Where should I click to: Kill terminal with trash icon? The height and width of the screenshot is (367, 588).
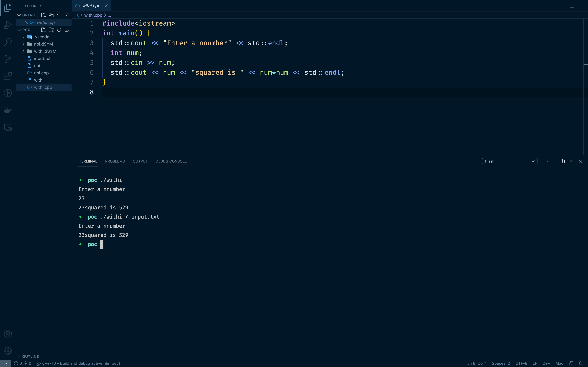563,161
